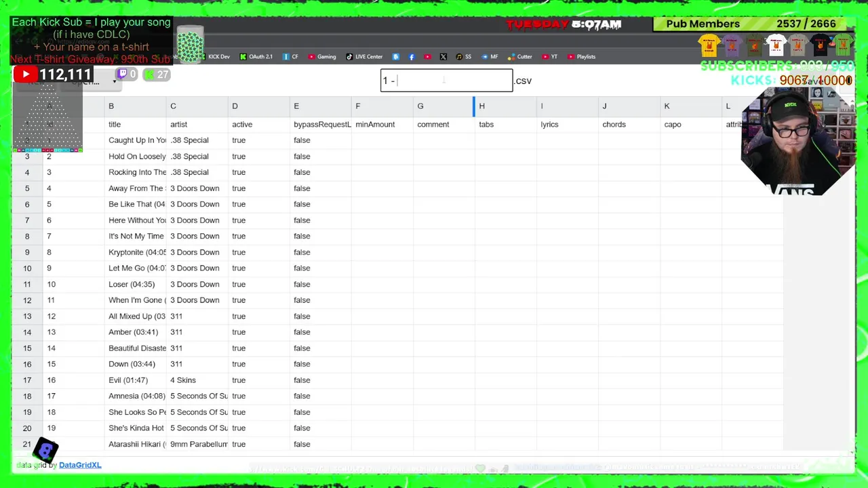
Task: Select column K header
Action: pyautogui.click(x=691, y=106)
